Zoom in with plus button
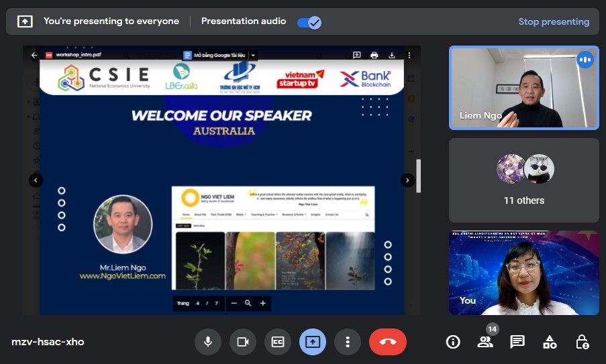This screenshot has width=606, height=364. click(263, 304)
